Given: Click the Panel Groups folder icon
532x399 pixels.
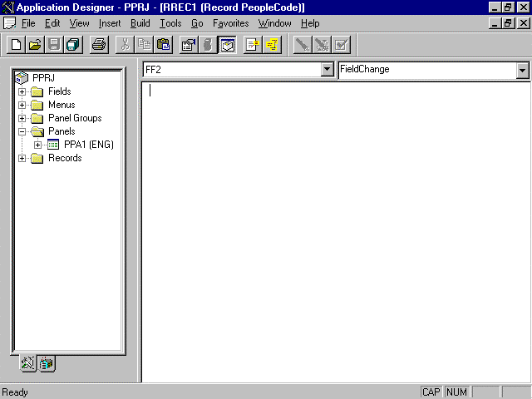Looking at the screenshot, I should click(37, 118).
